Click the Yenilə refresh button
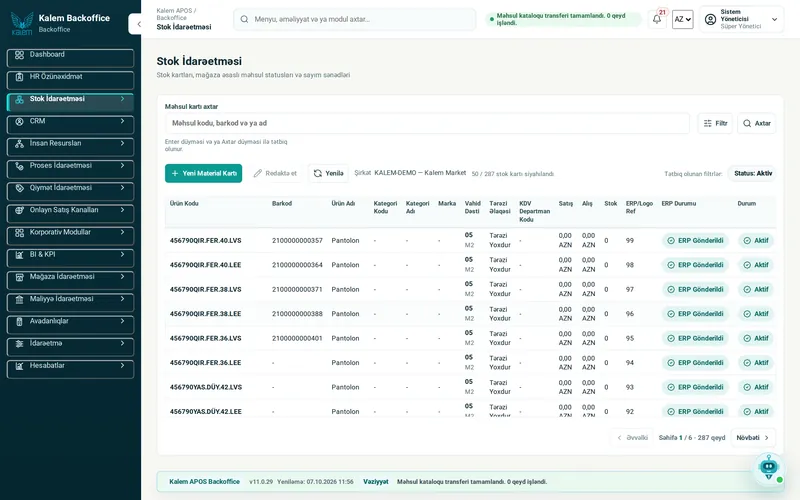This screenshot has height=500, width=800. [x=329, y=173]
